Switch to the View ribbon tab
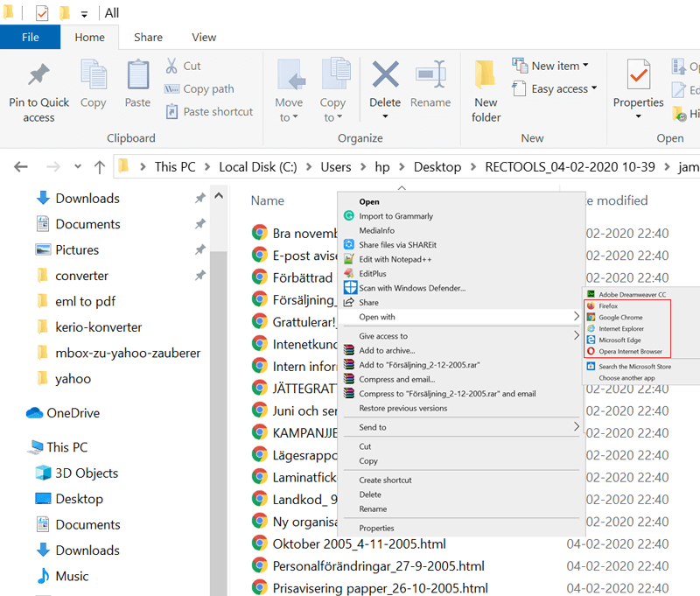This screenshot has height=596, width=700. click(x=204, y=38)
